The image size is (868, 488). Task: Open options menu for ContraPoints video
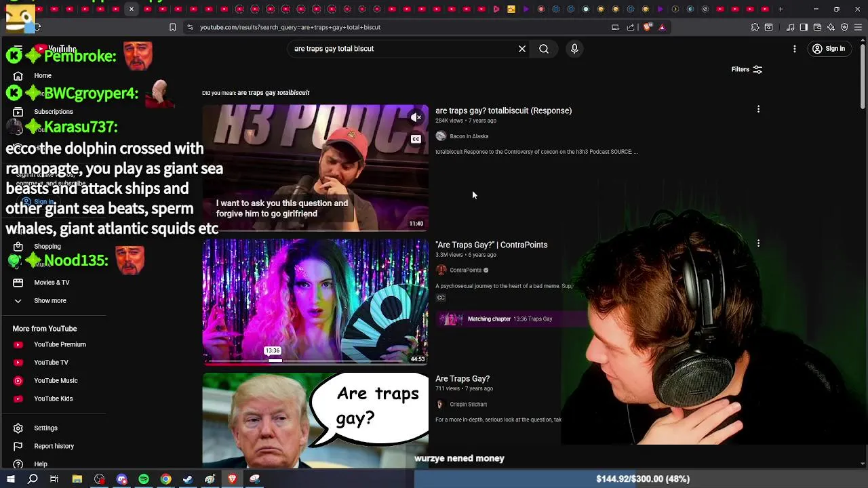click(758, 243)
